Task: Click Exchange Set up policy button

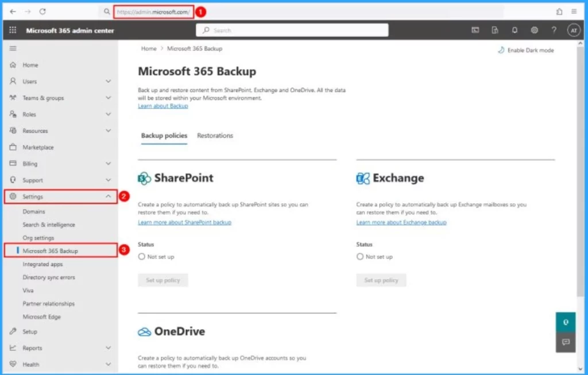Action: click(381, 280)
